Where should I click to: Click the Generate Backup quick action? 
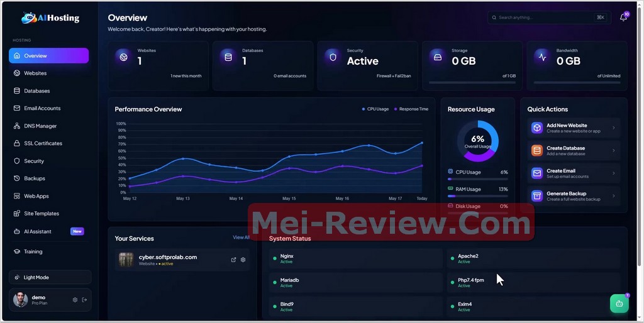tap(574, 196)
